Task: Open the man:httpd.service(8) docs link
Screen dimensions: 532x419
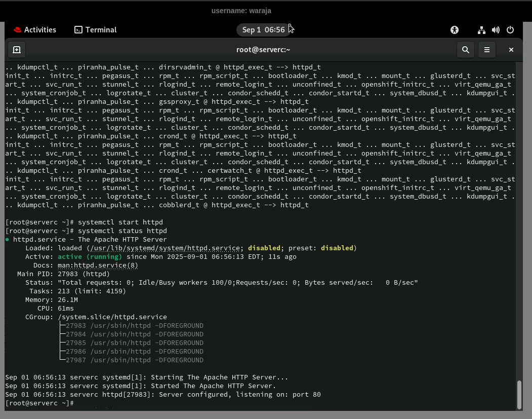Action: [x=98, y=265]
